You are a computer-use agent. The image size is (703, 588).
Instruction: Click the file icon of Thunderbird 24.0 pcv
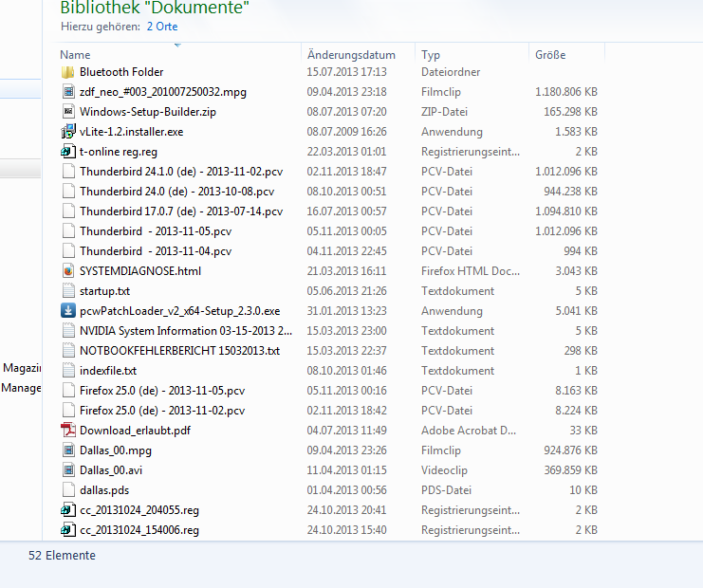tap(68, 192)
